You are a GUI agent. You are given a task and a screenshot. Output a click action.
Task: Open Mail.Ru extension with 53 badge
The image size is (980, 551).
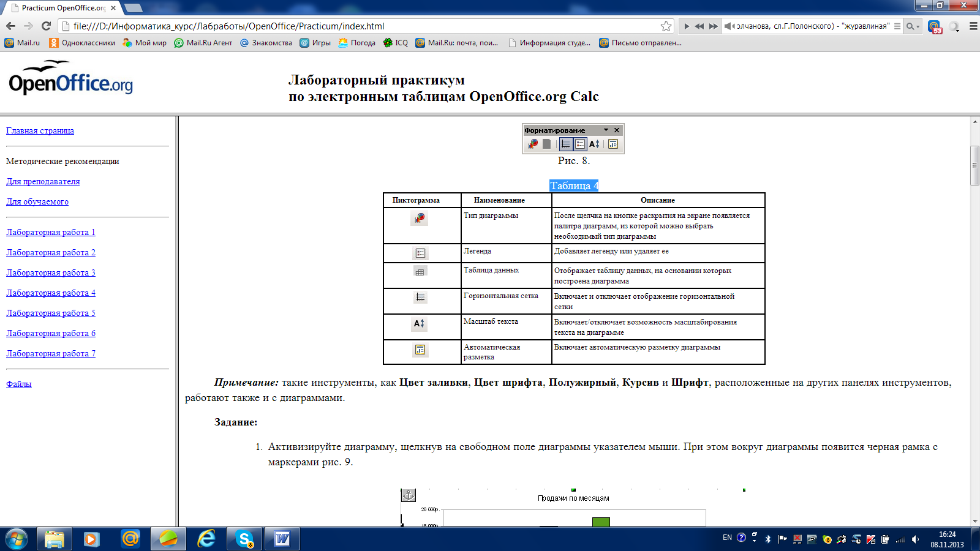coord(934,26)
